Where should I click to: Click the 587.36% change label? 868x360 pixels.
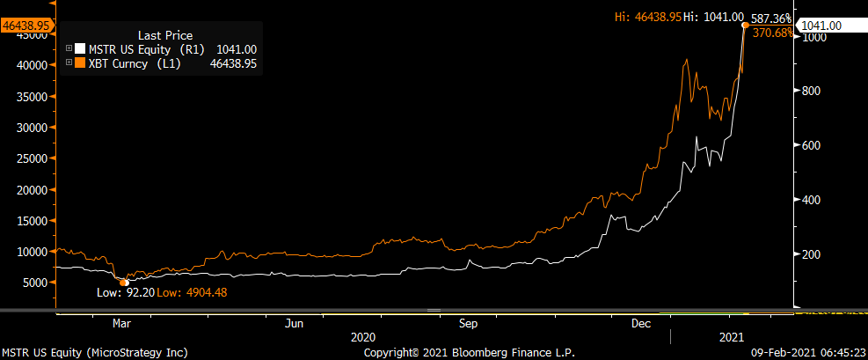[x=773, y=18]
